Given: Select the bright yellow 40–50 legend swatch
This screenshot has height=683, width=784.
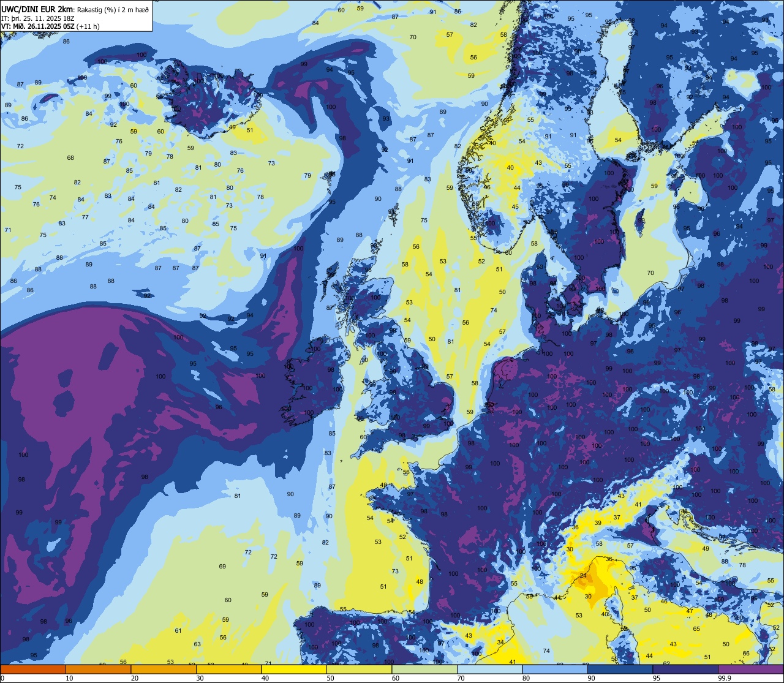Looking at the screenshot, I should click(x=294, y=669).
